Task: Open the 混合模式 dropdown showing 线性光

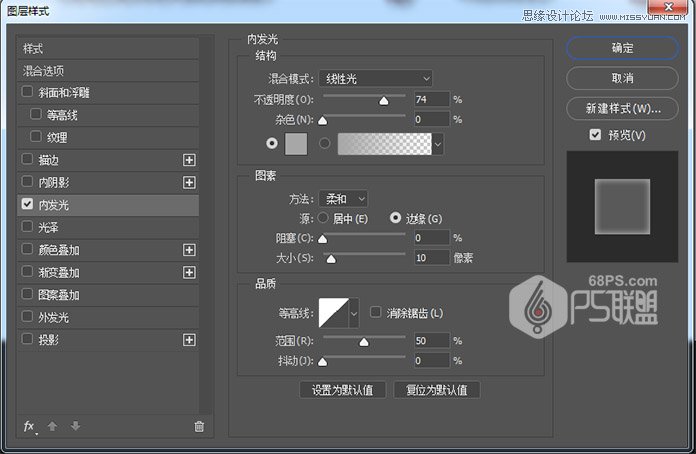Action: pyautogui.click(x=376, y=79)
